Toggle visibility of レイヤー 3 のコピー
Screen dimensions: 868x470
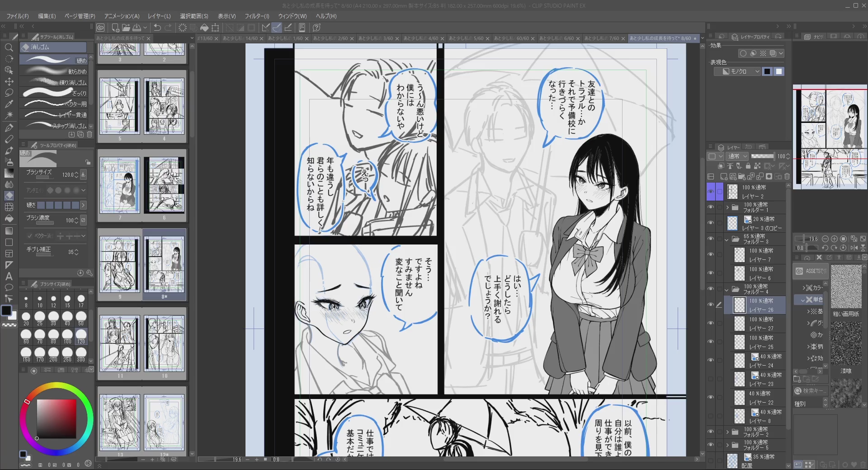click(x=711, y=223)
